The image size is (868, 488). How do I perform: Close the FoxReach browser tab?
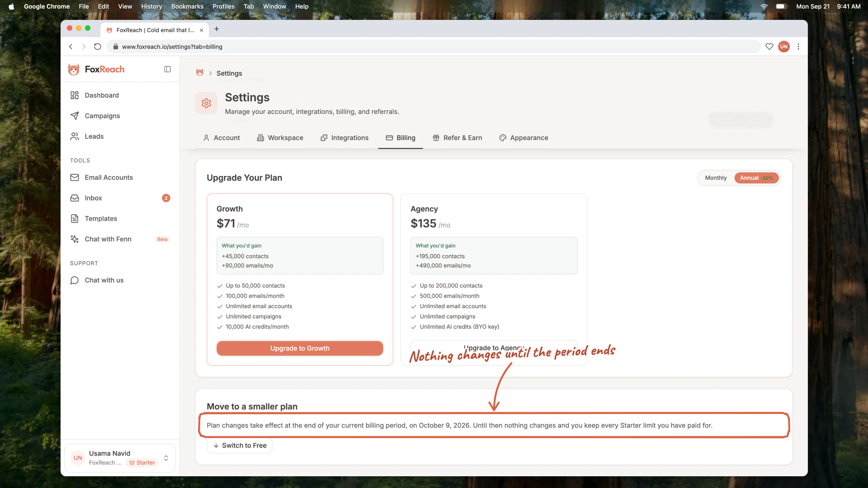click(202, 30)
